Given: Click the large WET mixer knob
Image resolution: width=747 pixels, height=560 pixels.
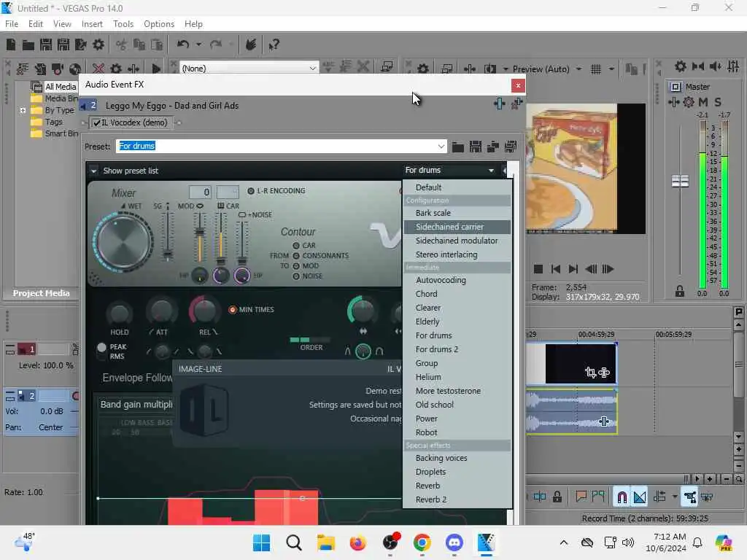Looking at the screenshot, I should [x=123, y=242].
